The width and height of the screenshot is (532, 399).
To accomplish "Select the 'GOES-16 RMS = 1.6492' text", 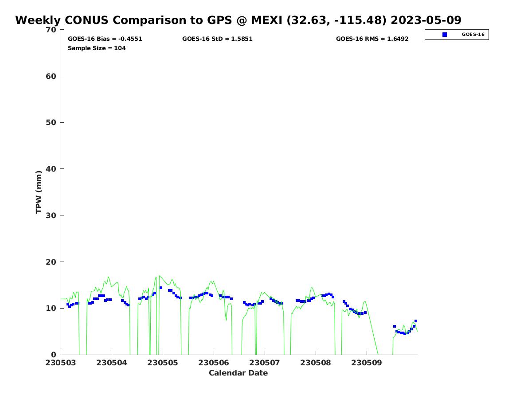I will pyautogui.click(x=372, y=39).
